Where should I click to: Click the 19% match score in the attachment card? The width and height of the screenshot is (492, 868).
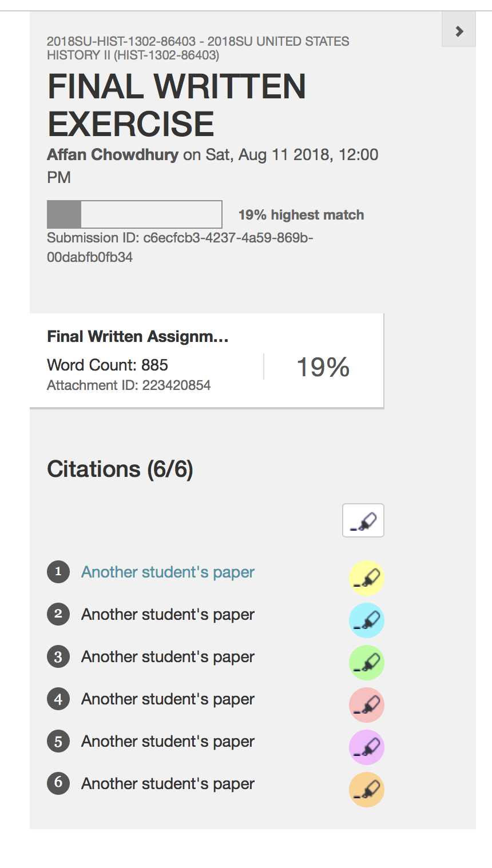pos(323,367)
